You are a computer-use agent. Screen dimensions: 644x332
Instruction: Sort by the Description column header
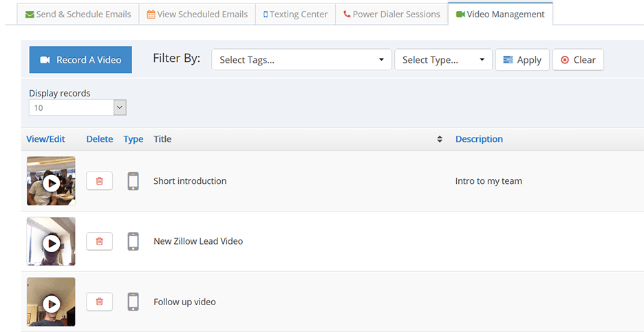[x=479, y=139]
